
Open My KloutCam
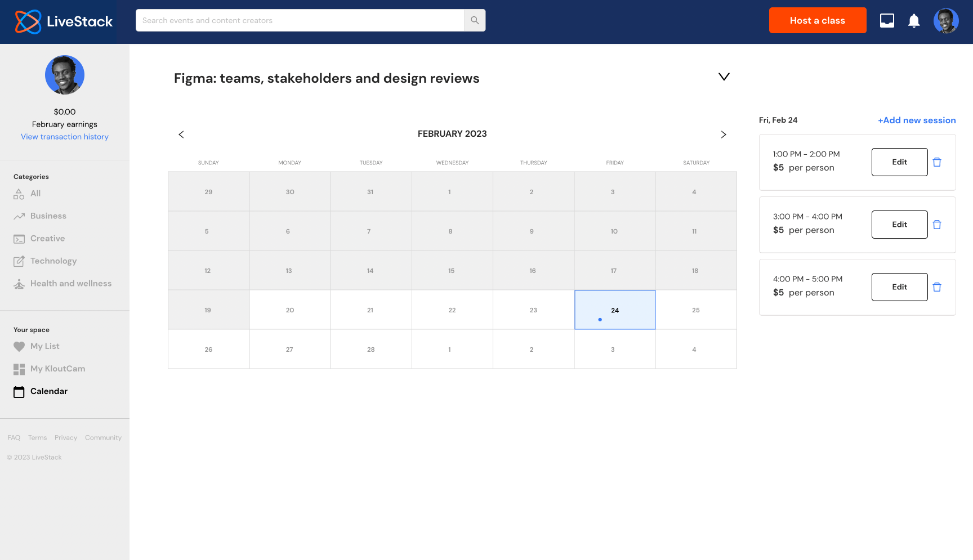[x=58, y=369]
